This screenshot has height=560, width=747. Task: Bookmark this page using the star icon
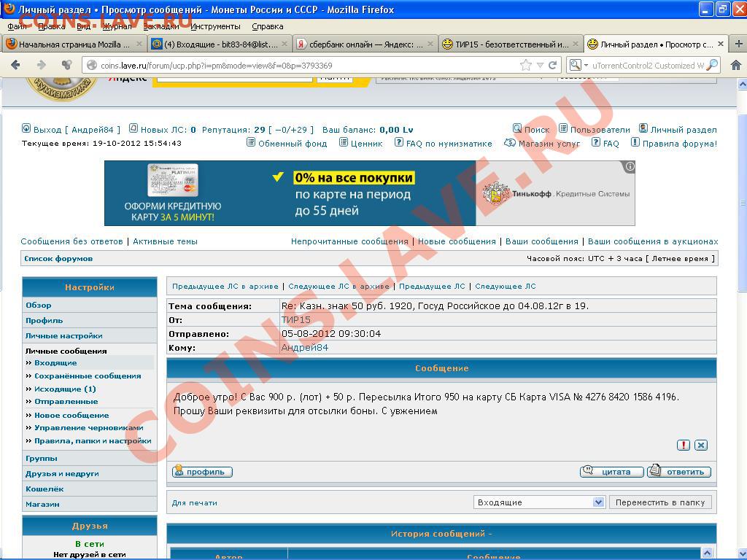click(x=525, y=65)
